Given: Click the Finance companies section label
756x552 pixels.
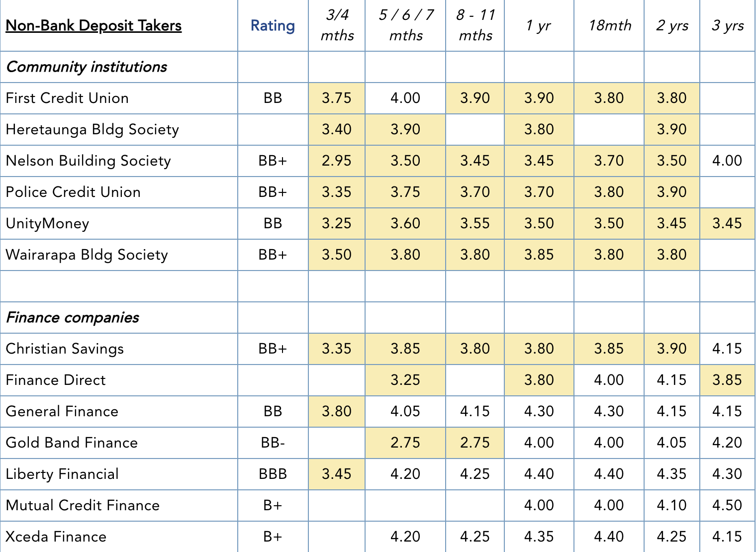Looking at the screenshot, I should coord(73,317).
